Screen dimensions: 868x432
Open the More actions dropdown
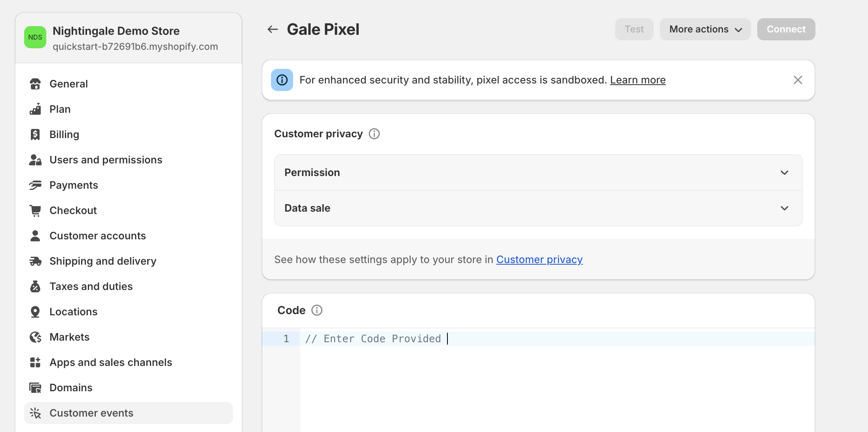click(705, 29)
